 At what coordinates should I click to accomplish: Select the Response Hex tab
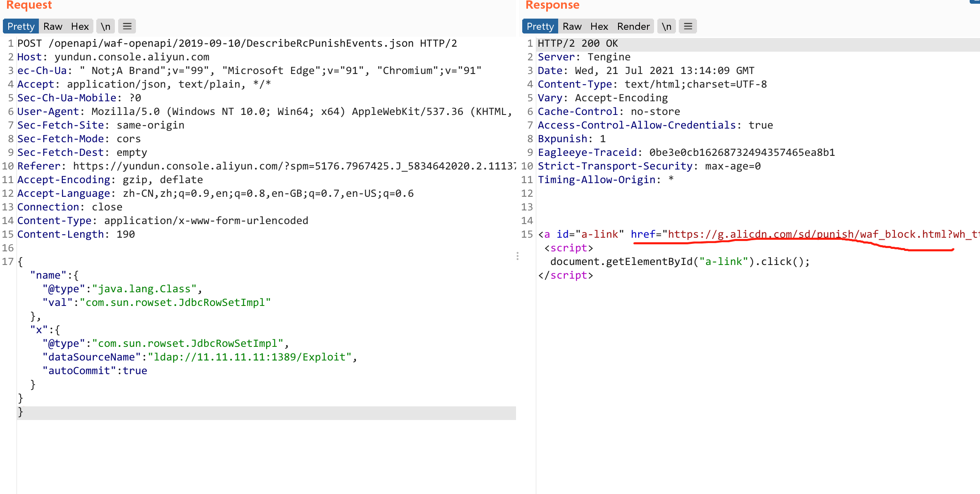[x=599, y=26]
